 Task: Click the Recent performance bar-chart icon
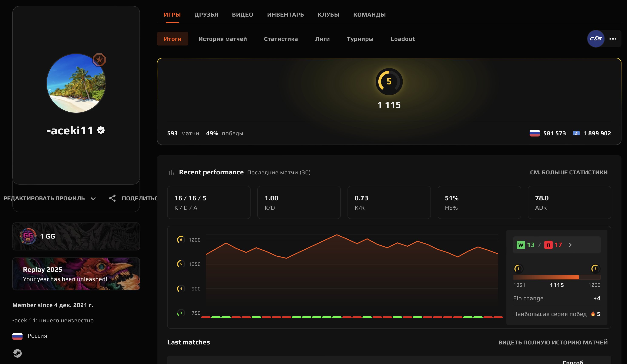(x=171, y=172)
